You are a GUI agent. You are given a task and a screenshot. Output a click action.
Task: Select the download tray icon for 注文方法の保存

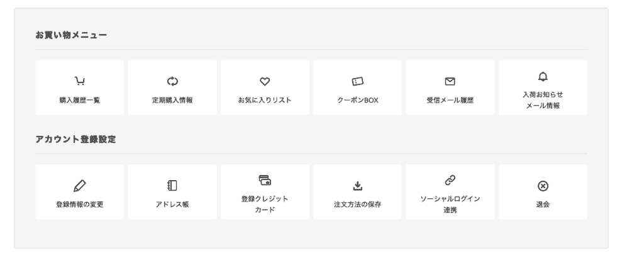(x=358, y=186)
